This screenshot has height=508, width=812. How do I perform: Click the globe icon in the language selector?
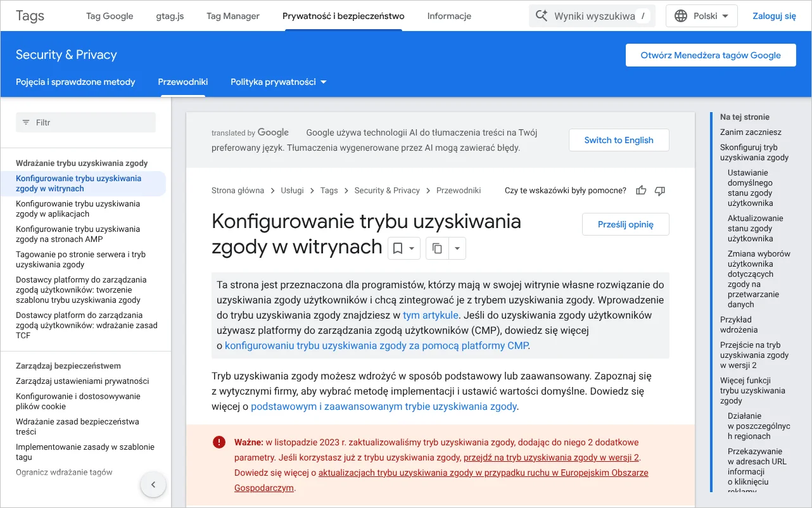pos(681,16)
